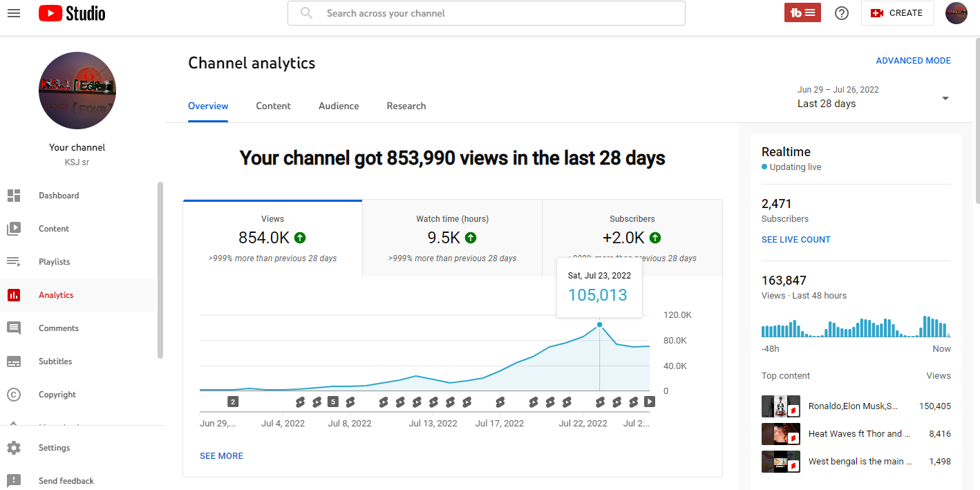This screenshot has width=980, height=490.
Task: Click the YouTube Studio logo
Action: point(72,13)
